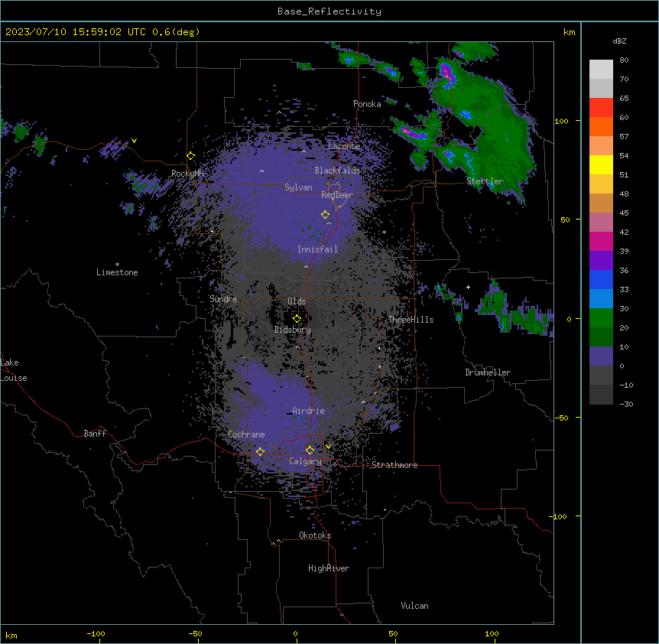Select the purple 36-39 dBZ legend swatch
The height and width of the screenshot is (644, 659).
coord(601,261)
